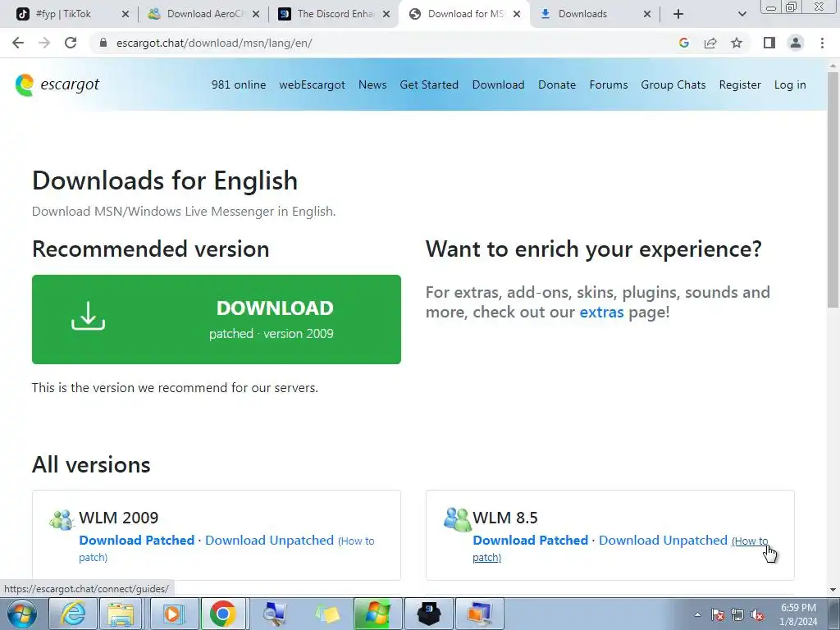Viewport: 840px width, 630px height.
Task: Open the browser side panel icon
Action: [x=769, y=43]
